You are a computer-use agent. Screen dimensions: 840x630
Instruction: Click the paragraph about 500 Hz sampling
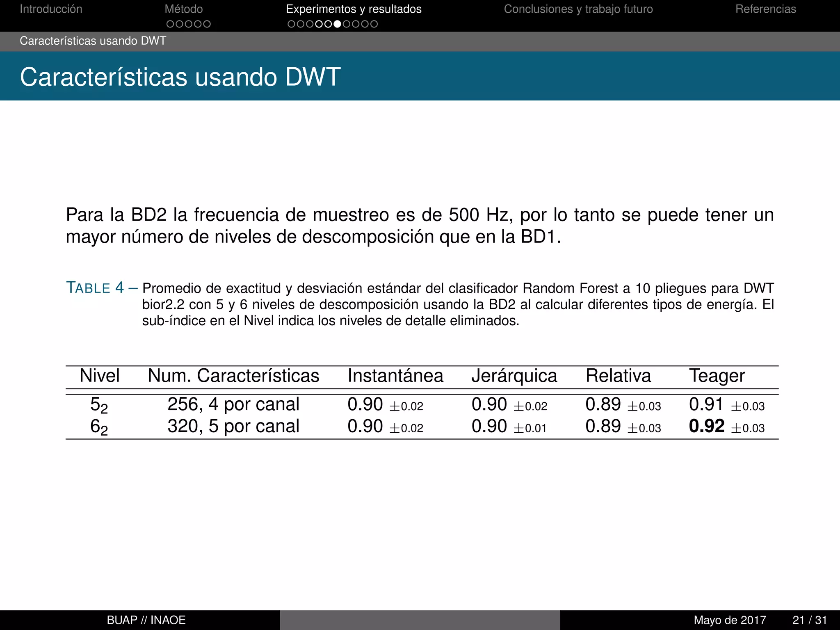point(420,226)
